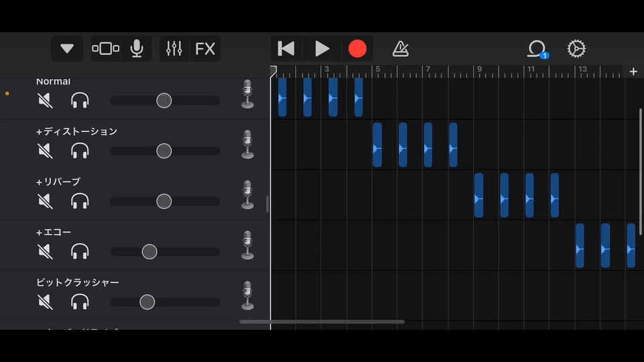Select the first +ディストーション audio region

pyautogui.click(x=377, y=145)
